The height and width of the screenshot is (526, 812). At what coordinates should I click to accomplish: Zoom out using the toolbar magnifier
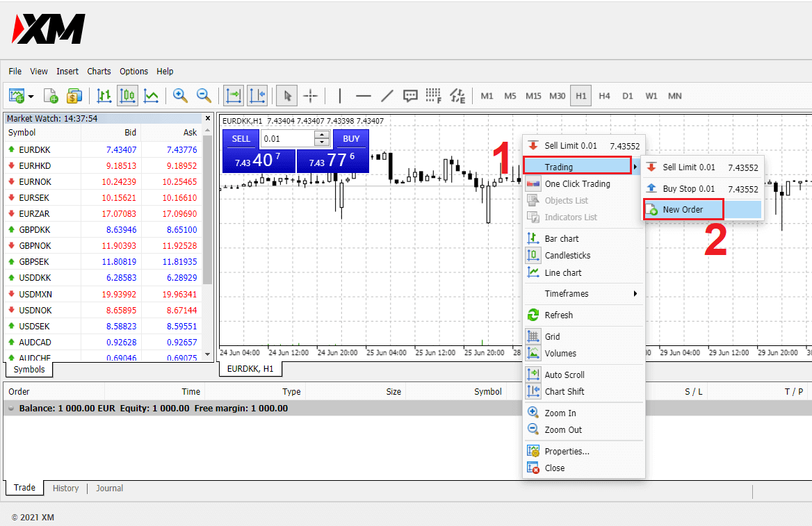pyautogui.click(x=204, y=96)
